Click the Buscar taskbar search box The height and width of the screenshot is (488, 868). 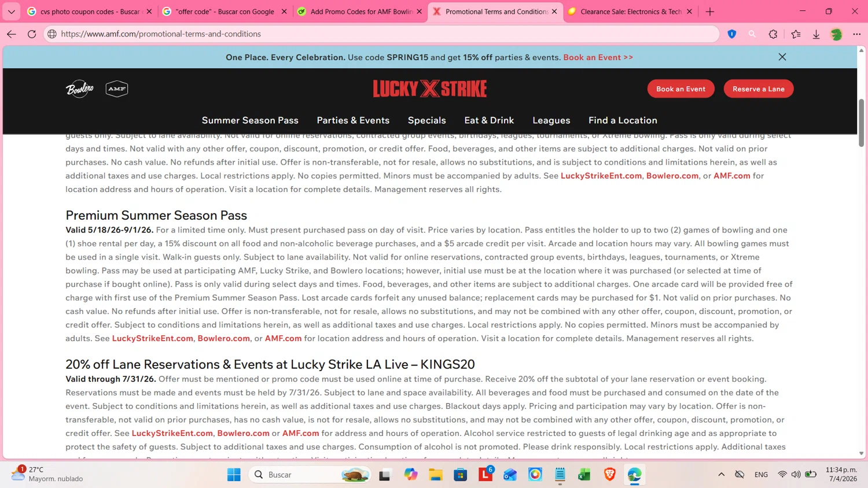(x=310, y=475)
